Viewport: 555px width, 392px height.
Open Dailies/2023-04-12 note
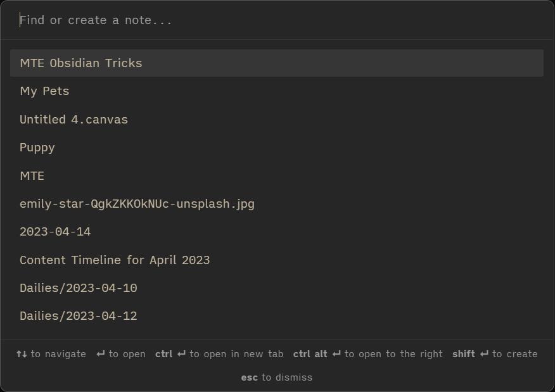[78, 315]
